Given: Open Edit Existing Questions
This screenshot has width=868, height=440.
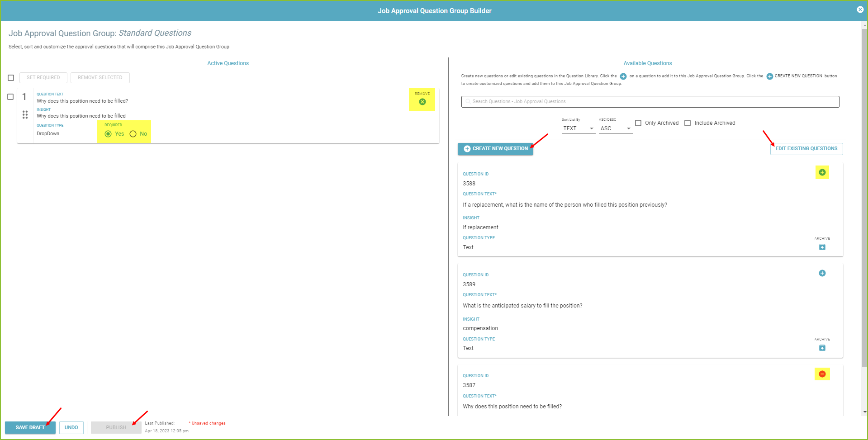Looking at the screenshot, I should click(806, 149).
